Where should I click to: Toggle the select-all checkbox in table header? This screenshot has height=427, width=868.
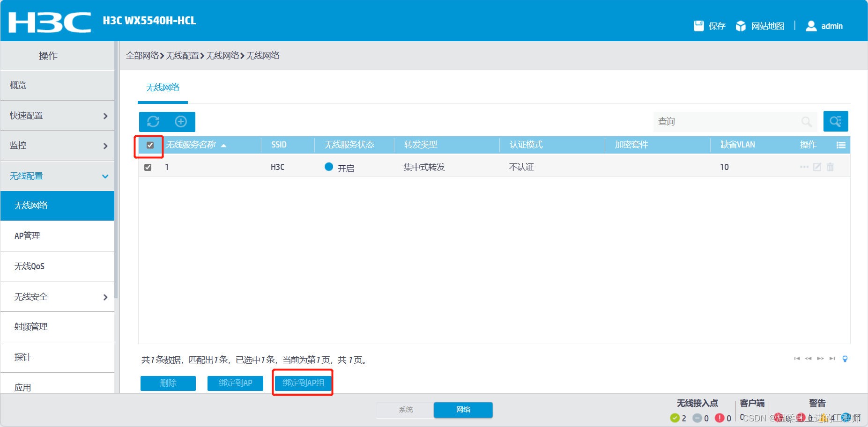150,145
